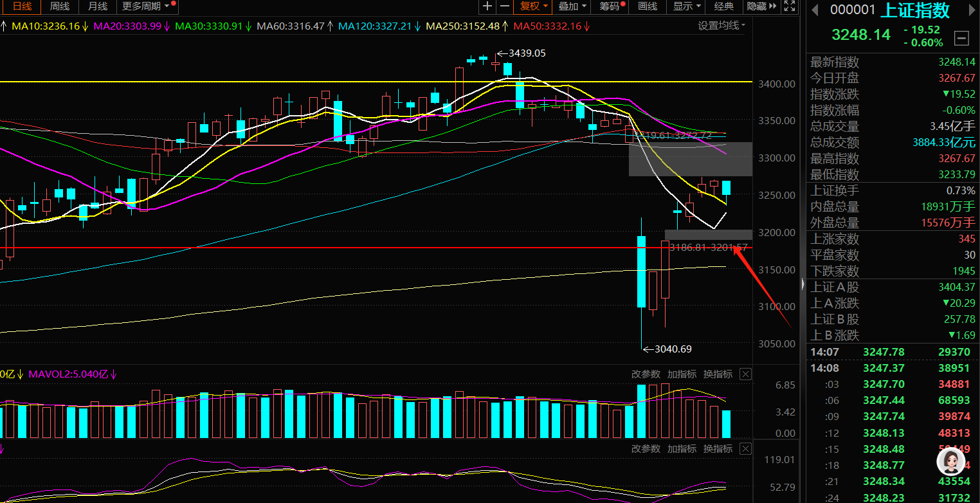
Task: Select MA50 moving average label
Action: tap(552, 26)
